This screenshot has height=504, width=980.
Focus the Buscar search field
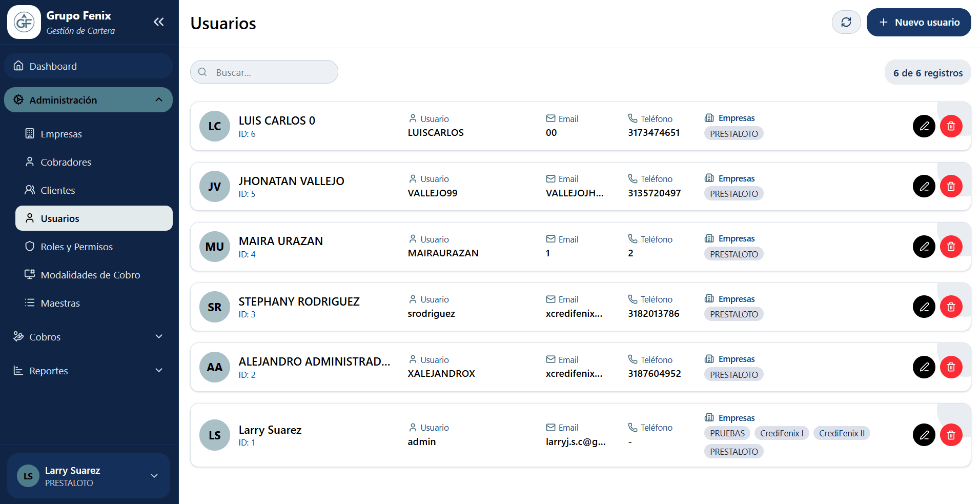(x=272, y=72)
